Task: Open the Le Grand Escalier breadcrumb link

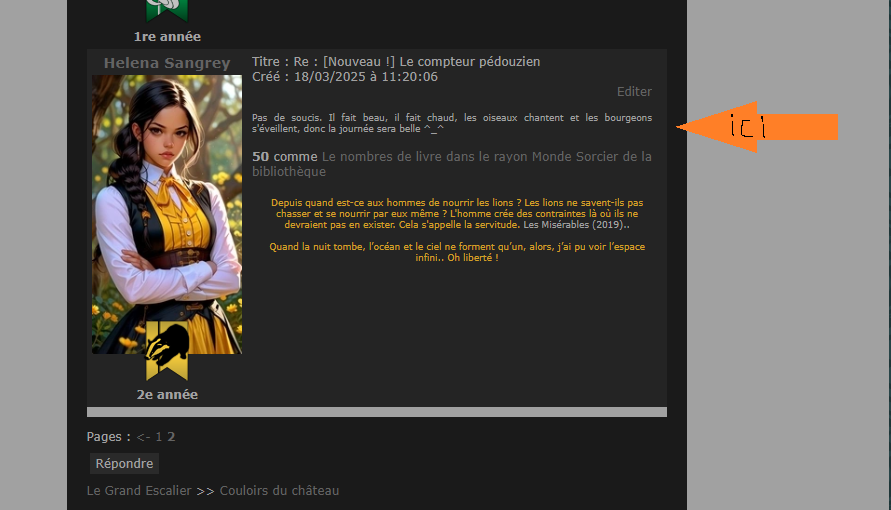Action: click(139, 491)
